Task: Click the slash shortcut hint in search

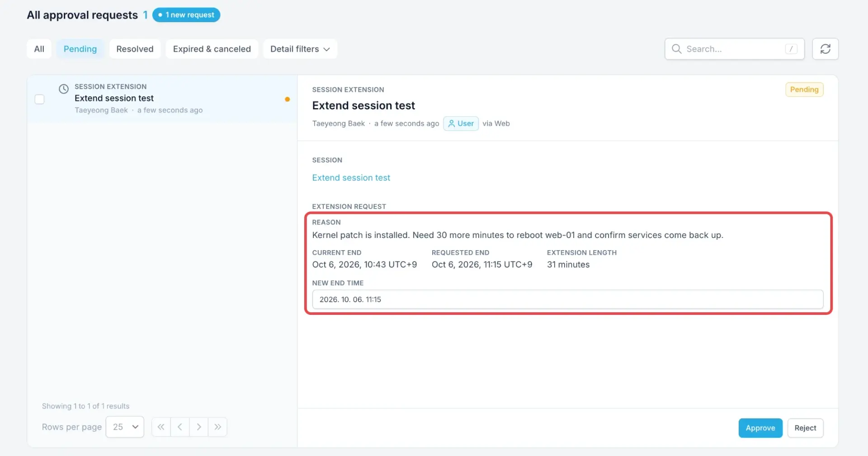Action: [791, 49]
